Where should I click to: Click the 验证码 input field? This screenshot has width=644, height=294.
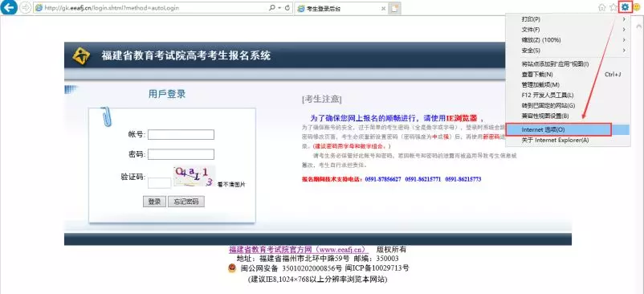159,183
